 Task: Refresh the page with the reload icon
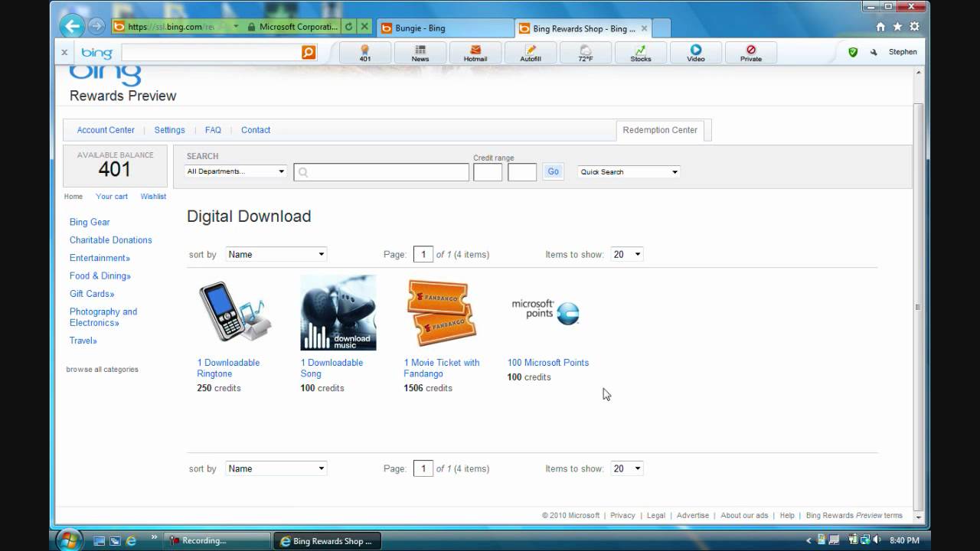(x=349, y=27)
